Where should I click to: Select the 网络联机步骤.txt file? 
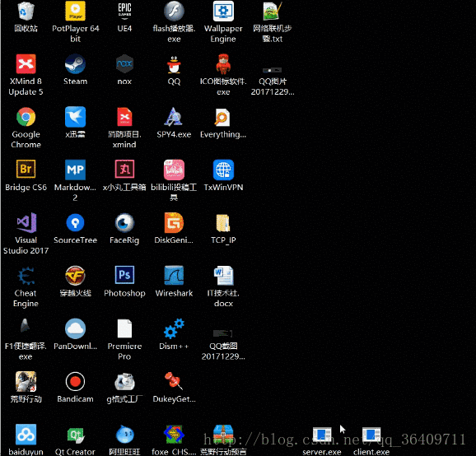[273, 12]
